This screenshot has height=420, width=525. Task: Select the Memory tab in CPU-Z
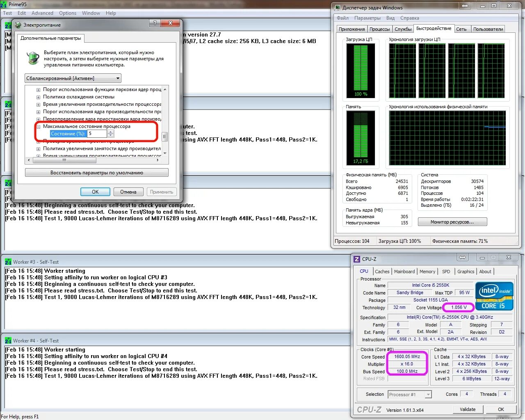[427, 272]
